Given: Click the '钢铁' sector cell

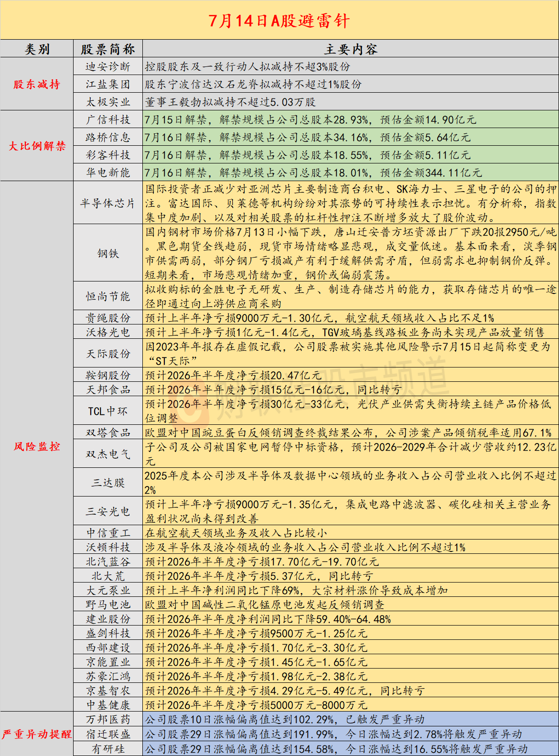Looking at the screenshot, I should (108, 253).
